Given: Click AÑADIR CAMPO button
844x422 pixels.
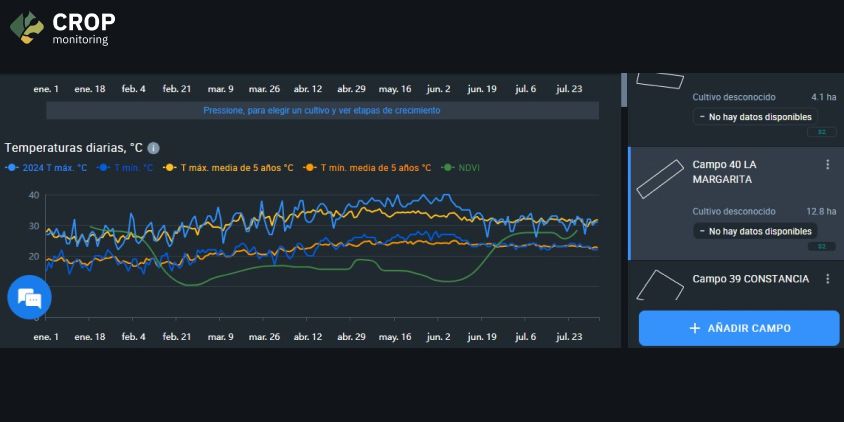Looking at the screenshot, I should pyautogui.click(x=739, y=328).
